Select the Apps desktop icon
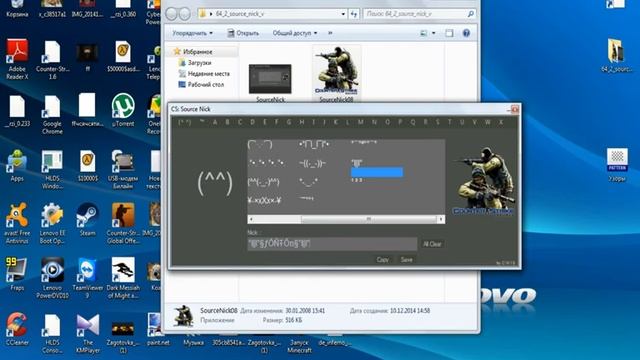The height and width of the screenshot is (360, 640). pyautogui.click(x=17, y=165)
